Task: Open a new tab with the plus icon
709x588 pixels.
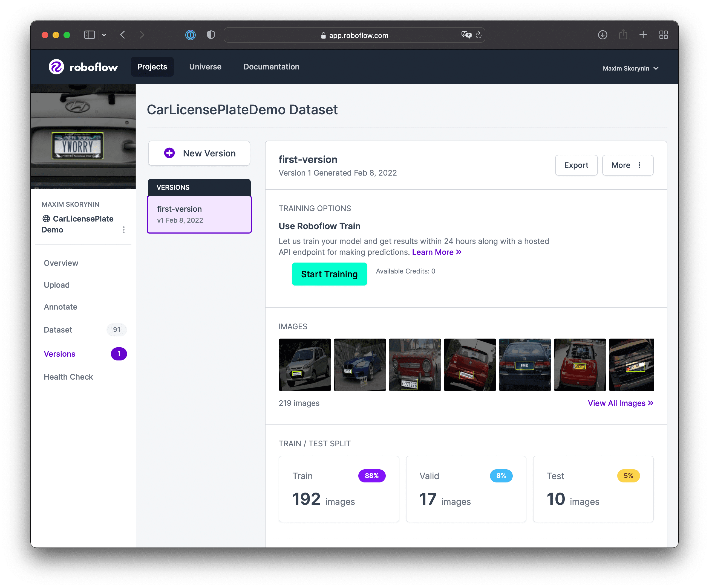Action: (x=643, y=35)
